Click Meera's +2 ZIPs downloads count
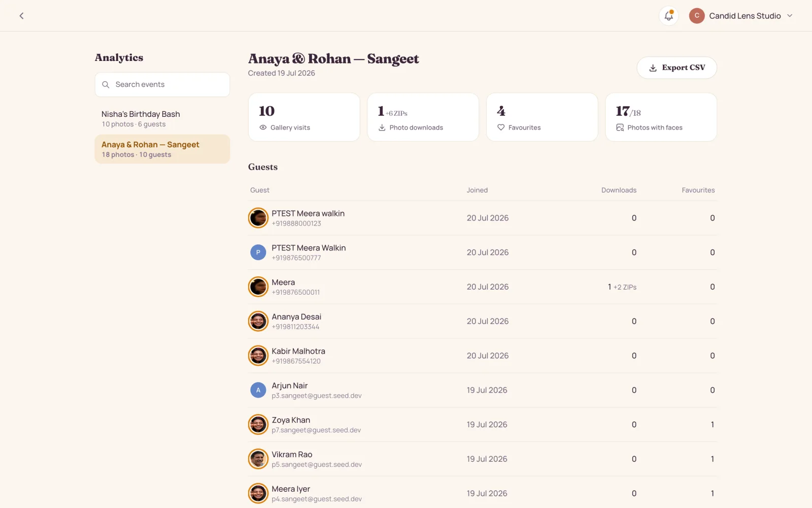The image size is (812, 508). (x=622, y=287)
